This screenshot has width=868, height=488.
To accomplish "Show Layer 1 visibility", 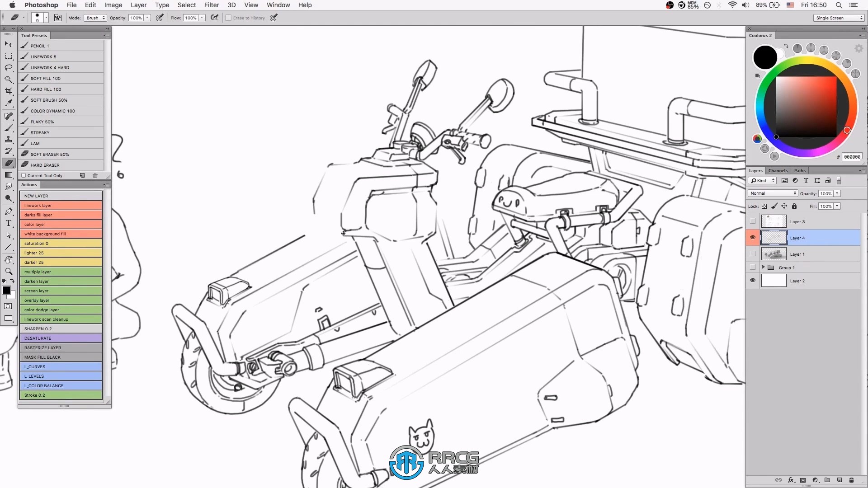I will 753,254.
